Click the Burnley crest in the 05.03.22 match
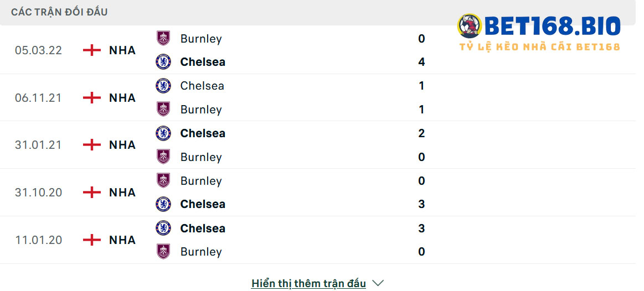644x291 pixels. point(163,38)
